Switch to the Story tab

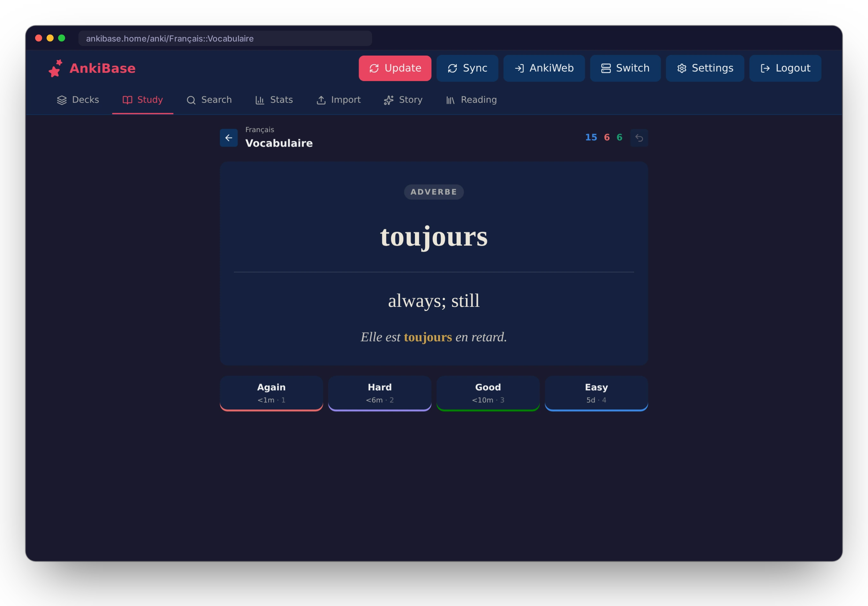(x=403, y=100)
